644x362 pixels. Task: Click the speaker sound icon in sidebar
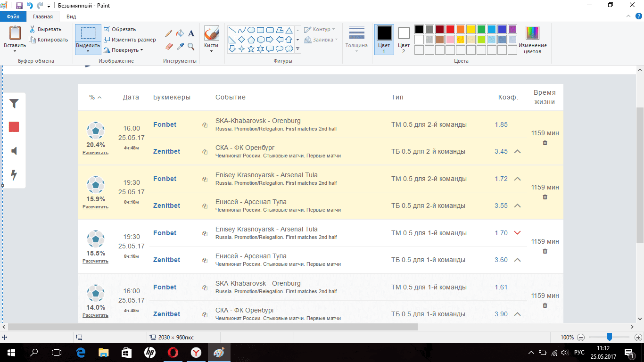[x=14, y=151]
